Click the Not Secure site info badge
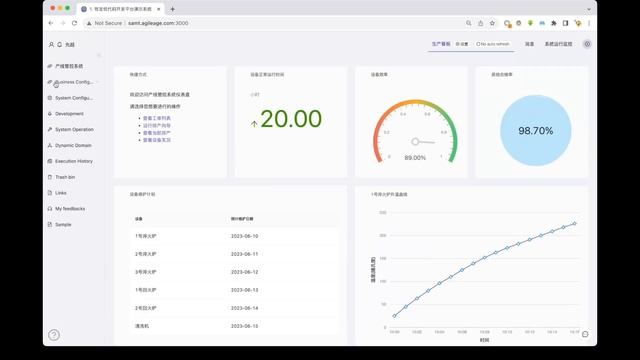Screen dimensions: 640x360 tap(104, 23)
